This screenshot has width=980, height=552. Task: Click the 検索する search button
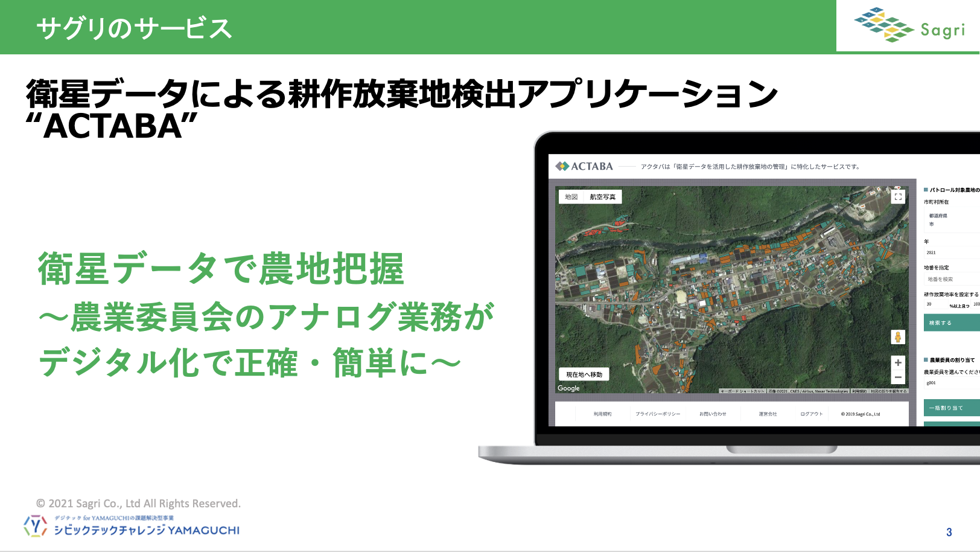click(952, 323)
